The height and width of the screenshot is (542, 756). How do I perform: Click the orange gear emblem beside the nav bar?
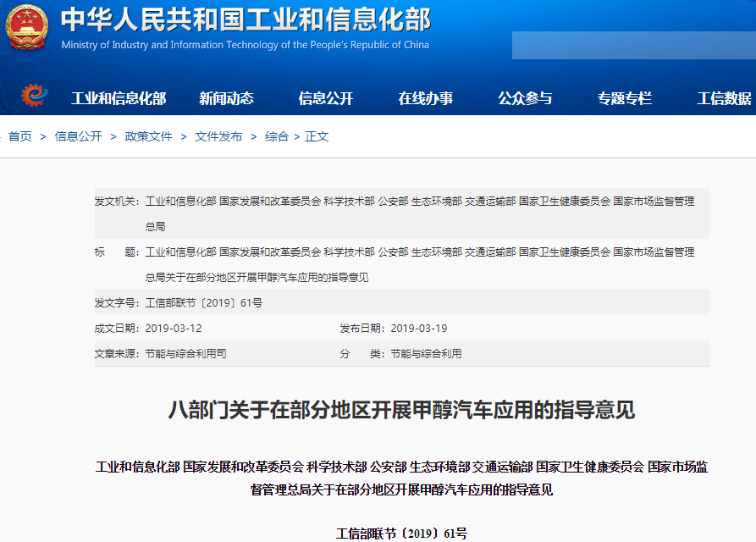pos(32,97)
